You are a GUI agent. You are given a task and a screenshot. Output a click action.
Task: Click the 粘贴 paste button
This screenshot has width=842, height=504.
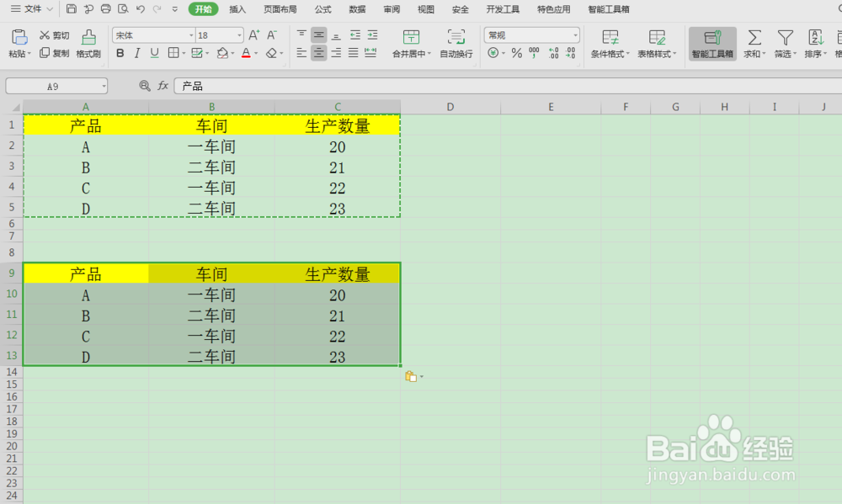coord(19,44)
